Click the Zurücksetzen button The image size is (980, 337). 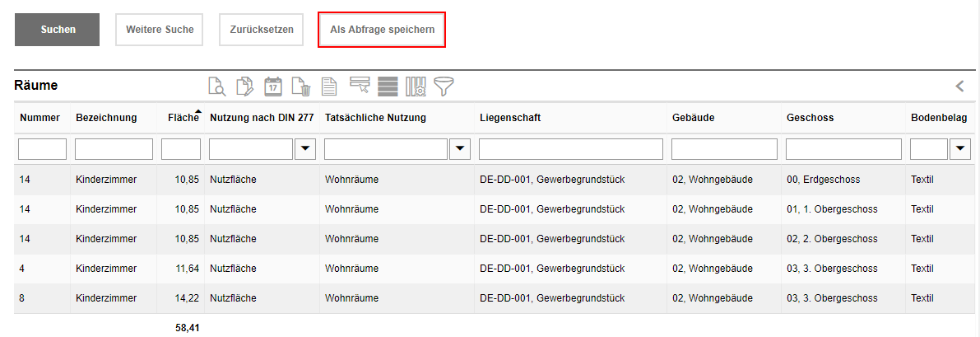click(261, 30)
